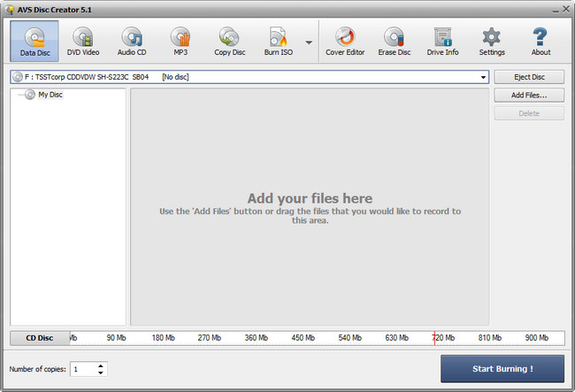The image size is (575, 392).
Task: Select the Burn ISO tool
Action: point(278,42)
